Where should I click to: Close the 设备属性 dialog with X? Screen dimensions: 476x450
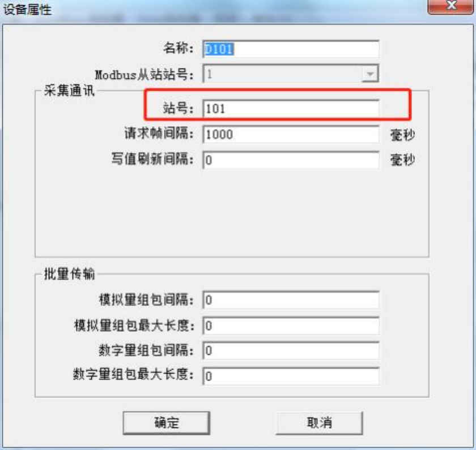coord(451,6)
